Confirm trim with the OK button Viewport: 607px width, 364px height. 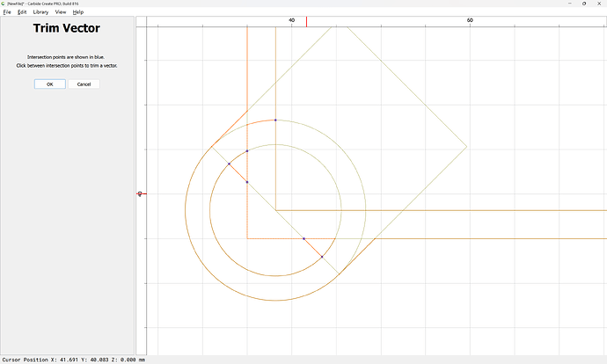[x=50, y=84]
